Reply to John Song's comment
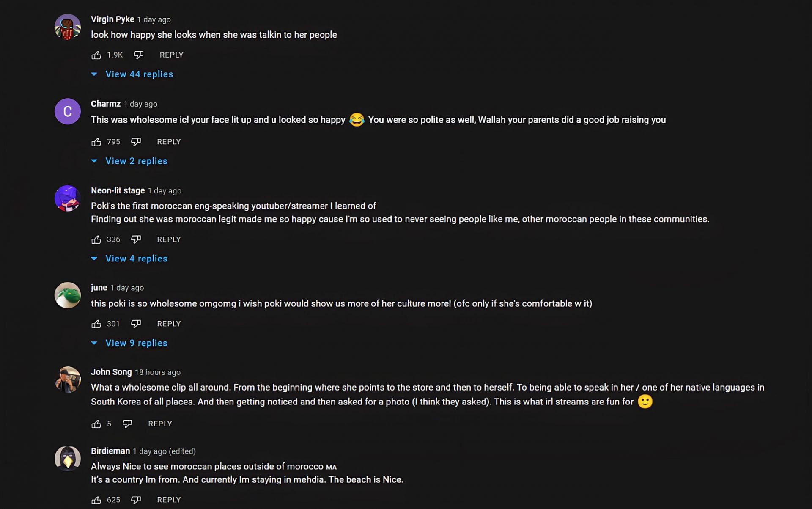Screen dimensions: 812x509 click(x=160, y=424)
